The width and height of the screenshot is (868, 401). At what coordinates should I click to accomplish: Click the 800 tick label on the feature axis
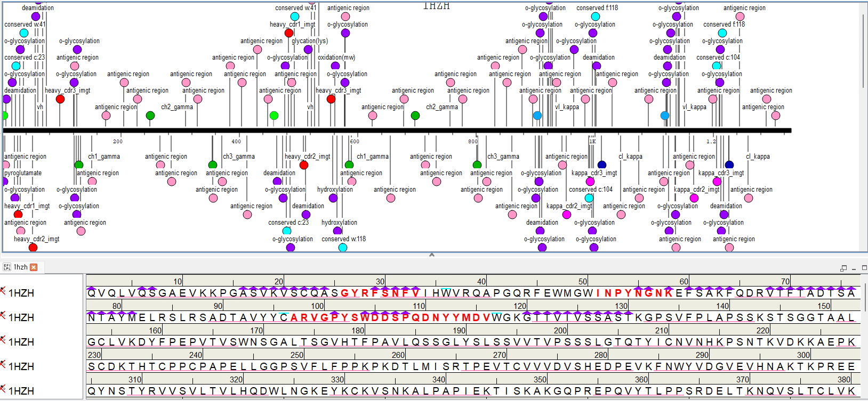(x=473, y=141)
